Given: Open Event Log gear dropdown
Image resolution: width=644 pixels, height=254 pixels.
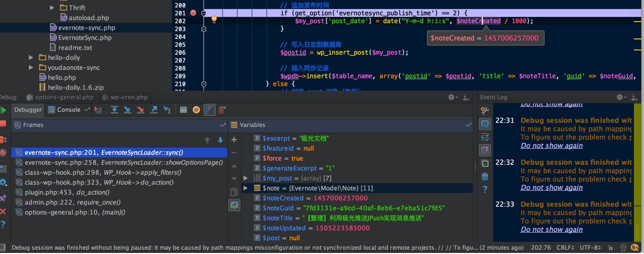Looking at the screenshot, I should pyautogui.click(x=621, y=97).
